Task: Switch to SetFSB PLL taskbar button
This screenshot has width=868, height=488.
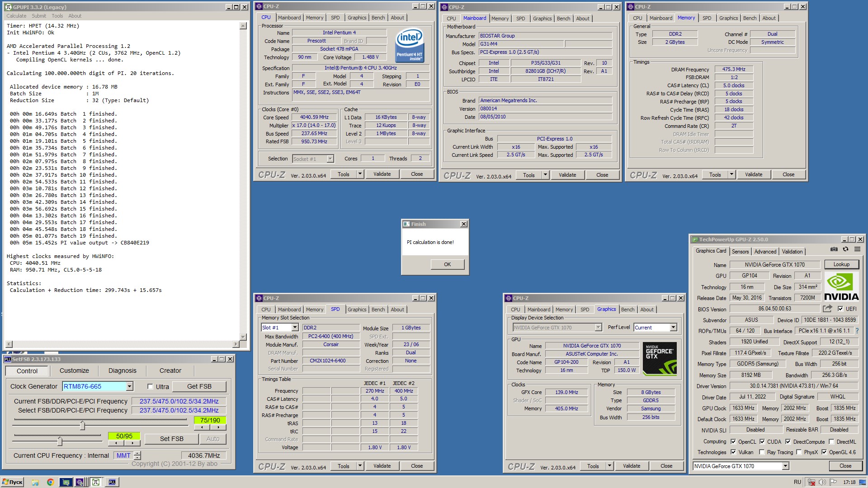Action: click(x=112, y=482)
